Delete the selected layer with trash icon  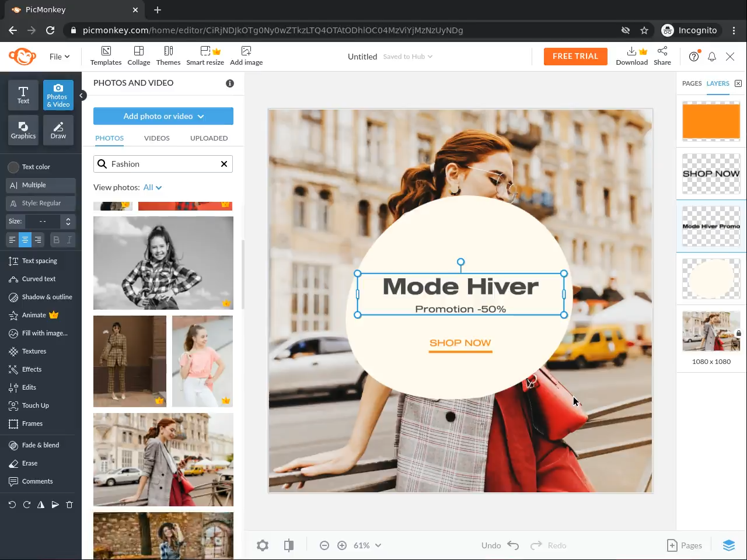point(69,505)
